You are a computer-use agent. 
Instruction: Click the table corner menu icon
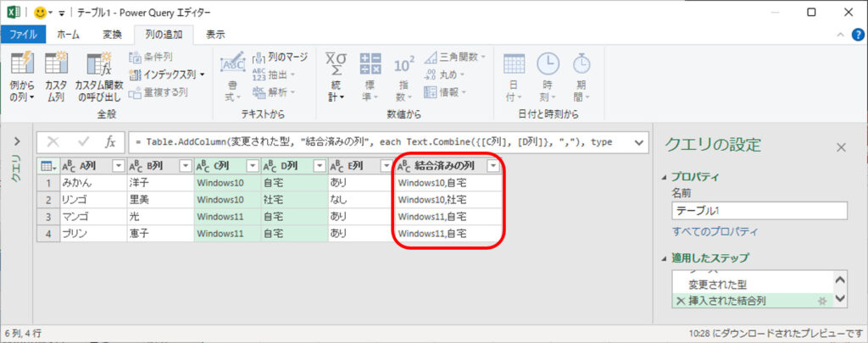click(x=48, y=165)
